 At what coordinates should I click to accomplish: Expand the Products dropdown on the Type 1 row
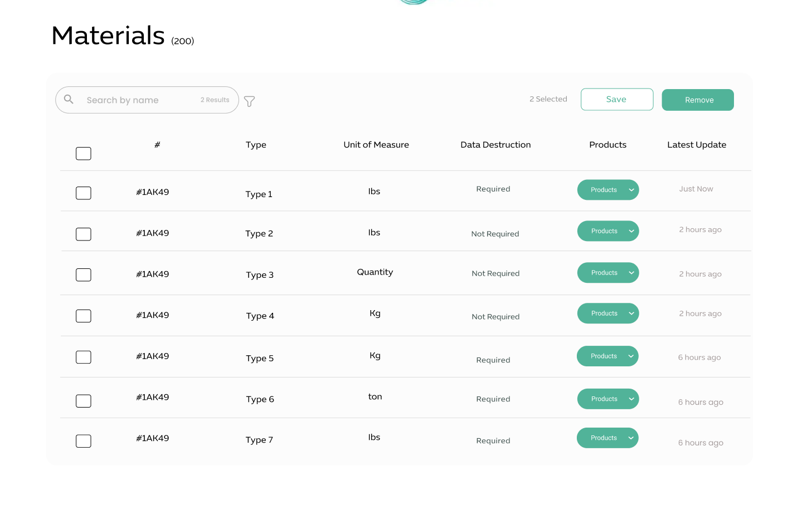(631, 190)
